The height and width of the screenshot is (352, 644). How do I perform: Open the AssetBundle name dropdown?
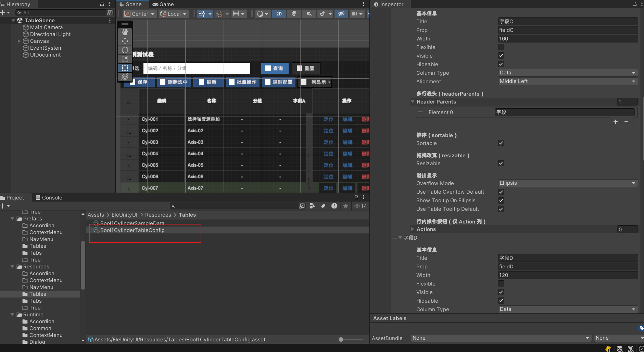502,338
